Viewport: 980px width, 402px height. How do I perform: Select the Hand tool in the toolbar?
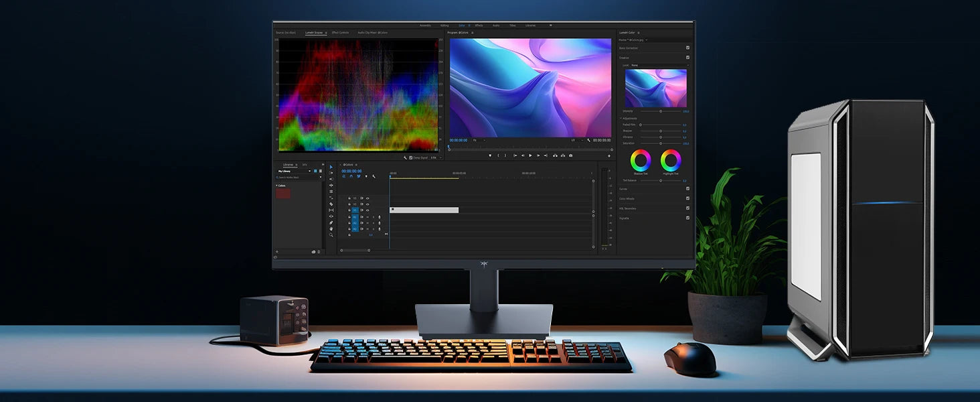[331, 228]
